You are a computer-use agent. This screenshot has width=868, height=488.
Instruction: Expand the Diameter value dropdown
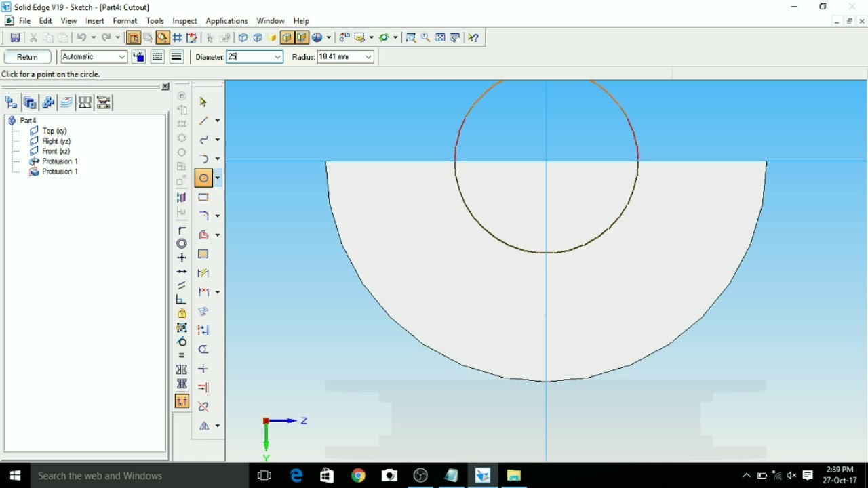pos(277,57)
